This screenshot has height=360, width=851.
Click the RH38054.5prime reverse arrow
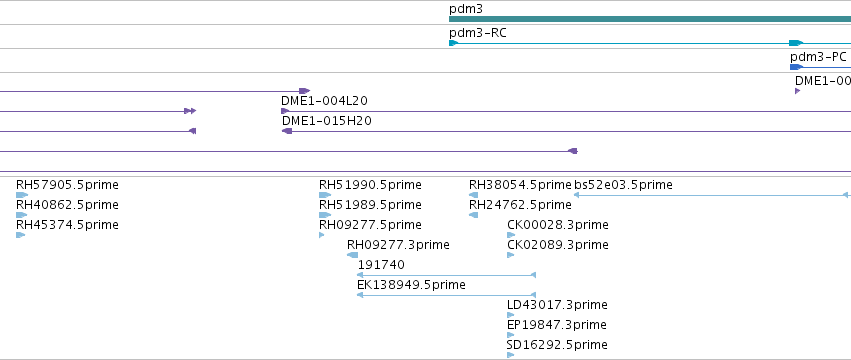pos(473,195)
